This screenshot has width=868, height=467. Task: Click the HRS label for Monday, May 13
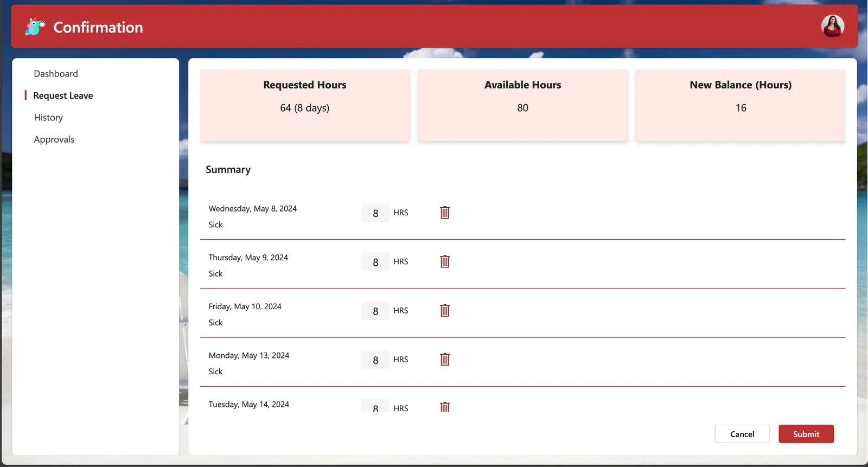(401, 359)
